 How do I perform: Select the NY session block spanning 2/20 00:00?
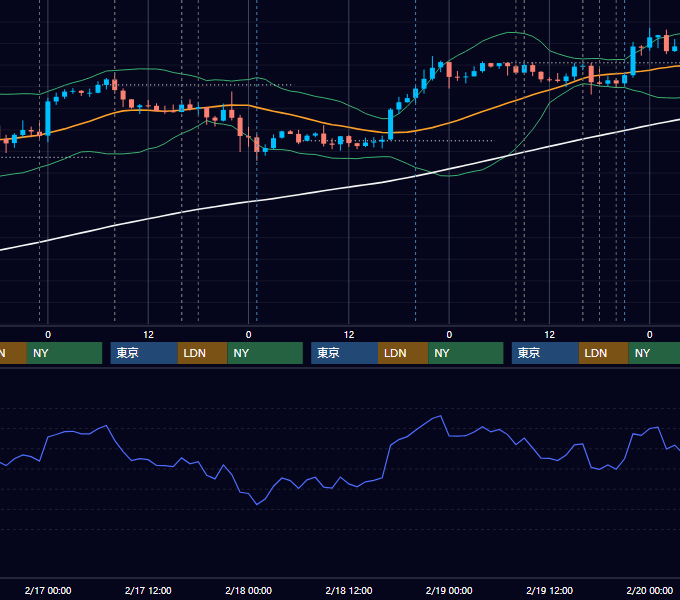tap(654, 353)
